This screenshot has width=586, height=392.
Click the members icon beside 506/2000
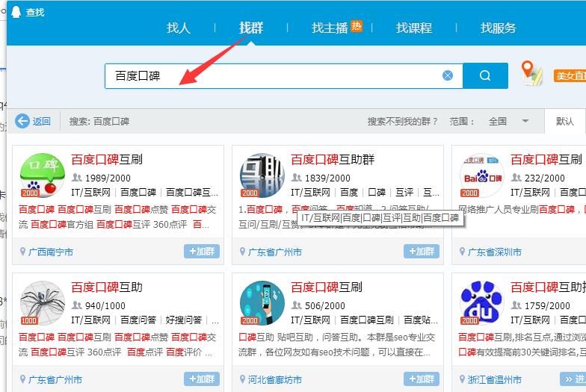click(x=296, y=305)
